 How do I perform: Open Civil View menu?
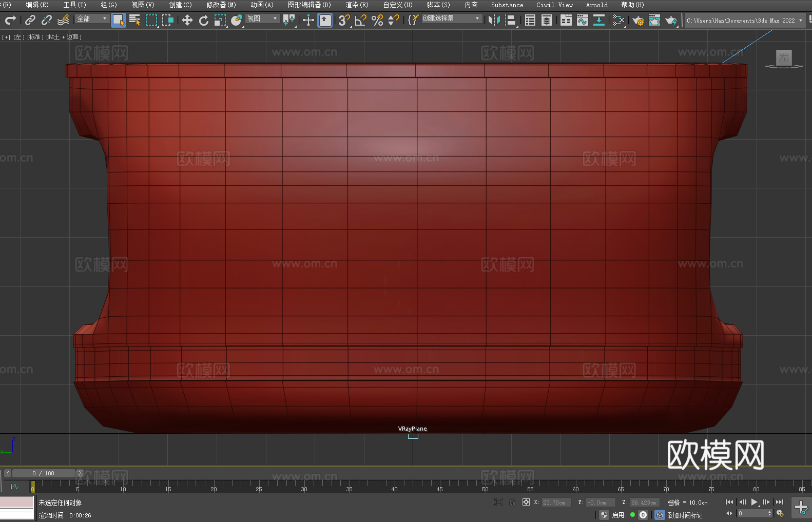click(x=554, y=5)
